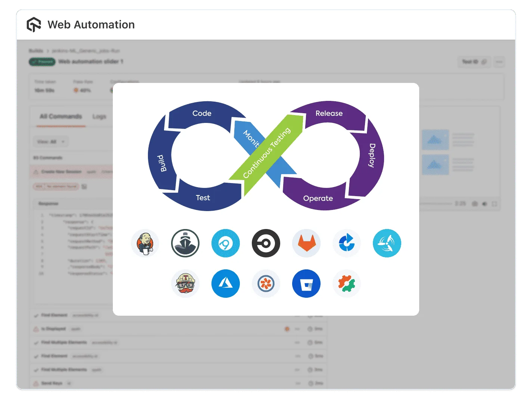Open the Concourse teal propeller icon
Image resolution: width=532 pixels, height=399 pixels.
[x=387, y=243]
